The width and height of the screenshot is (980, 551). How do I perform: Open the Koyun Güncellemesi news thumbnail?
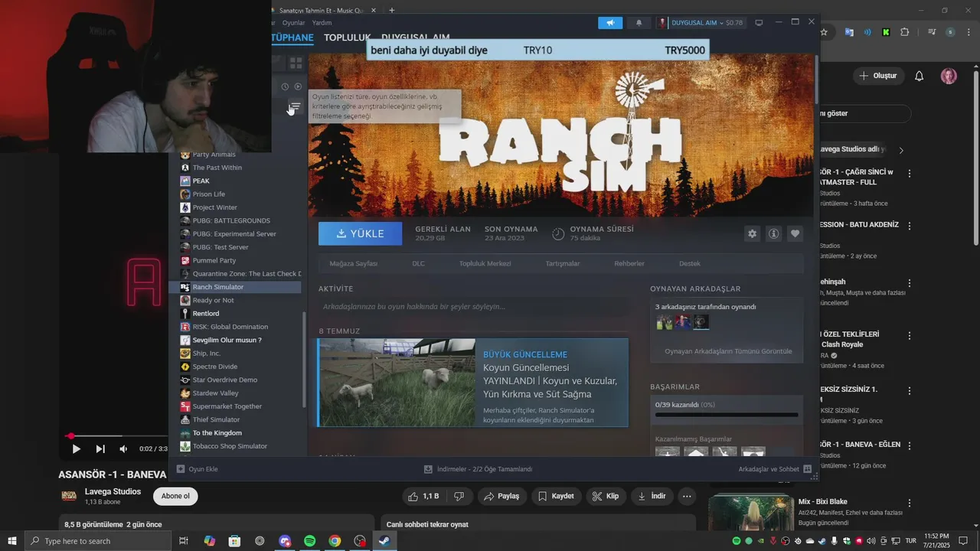(x=397, y=383)
